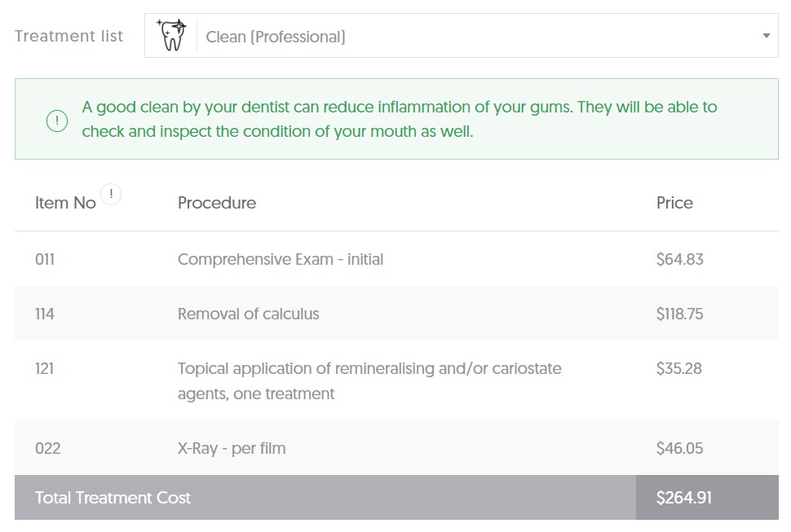Click the Price column header
791x532 pixels.
674,203
